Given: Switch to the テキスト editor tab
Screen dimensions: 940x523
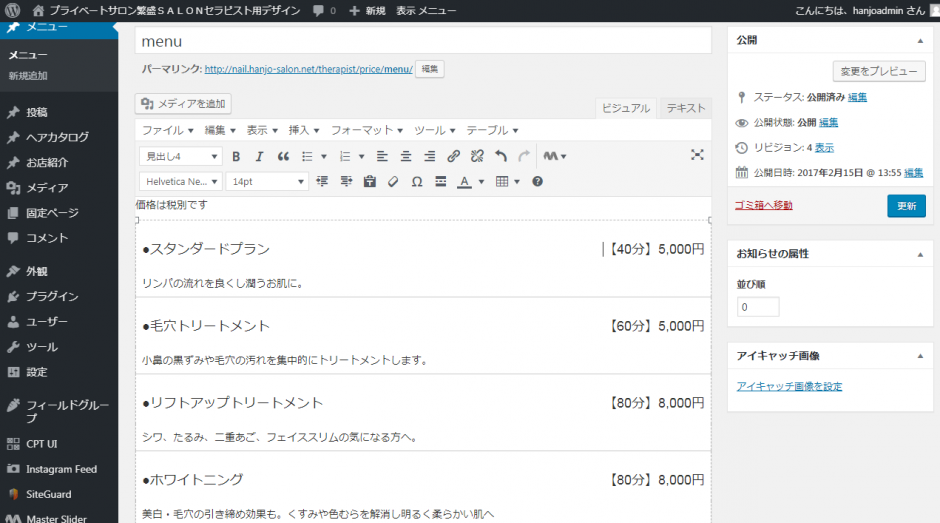Looking at the screenshot, I should [685, 108].
